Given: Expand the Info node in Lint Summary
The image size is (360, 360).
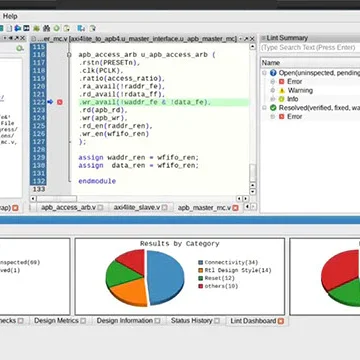Looking at the screenshot, I should point(272,99).
